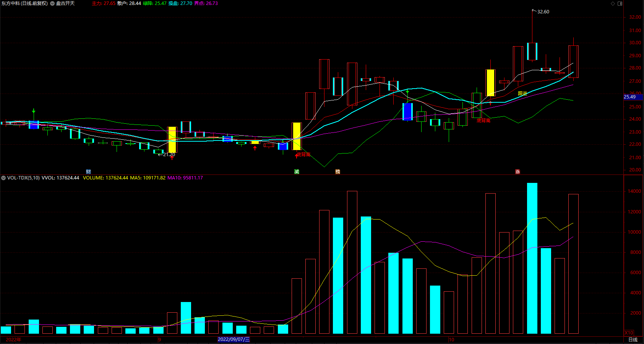
Task: Open dropdown next to 盘古开天 indicator
Action: pos(52,3)
